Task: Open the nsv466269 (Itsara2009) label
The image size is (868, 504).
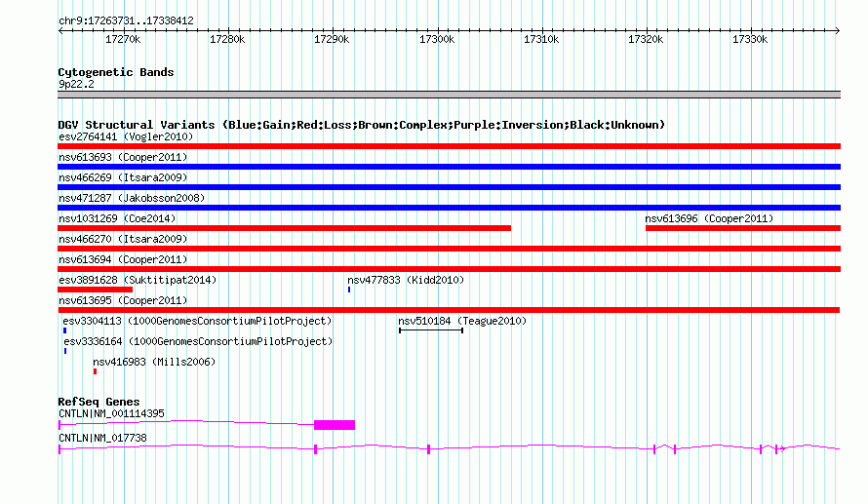Action: pyautogui.click(x=123, y=177)
